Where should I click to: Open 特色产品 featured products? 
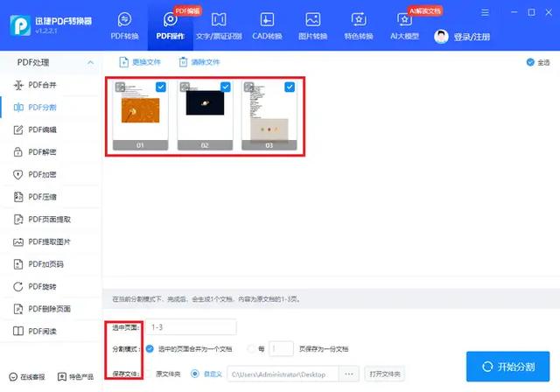[76, 376]
